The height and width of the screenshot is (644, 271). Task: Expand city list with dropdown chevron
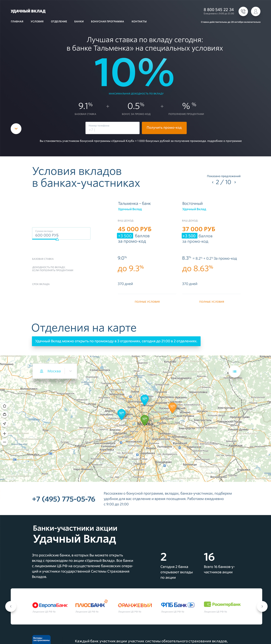[x=71, y=371]
